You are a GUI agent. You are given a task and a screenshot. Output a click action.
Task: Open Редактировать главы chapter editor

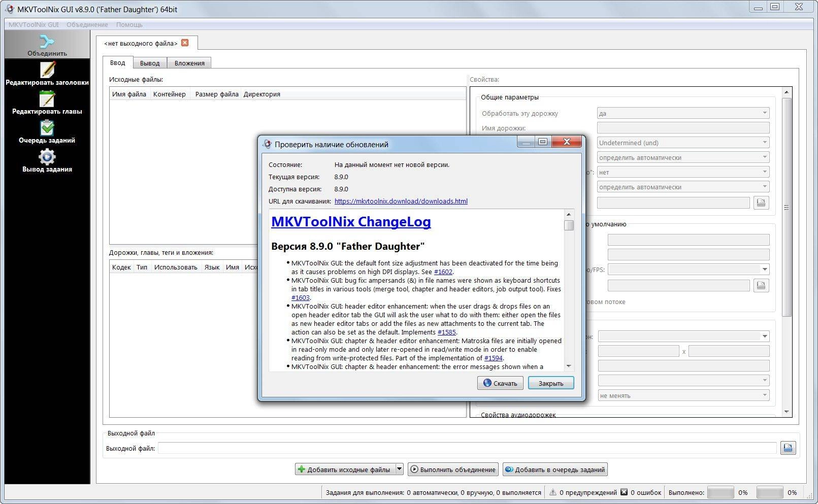pyautogui.click(x=47, y=103)
